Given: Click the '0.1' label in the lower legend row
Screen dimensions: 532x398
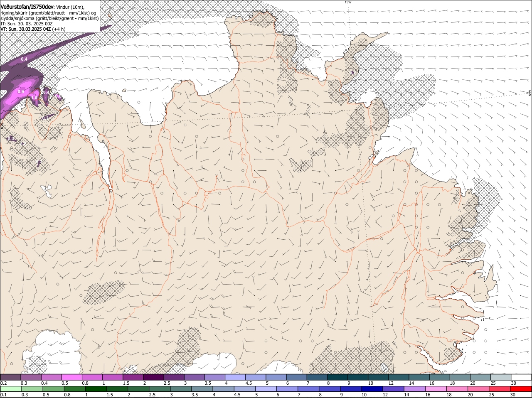Looking at the screenshot, I should point(3,395).
